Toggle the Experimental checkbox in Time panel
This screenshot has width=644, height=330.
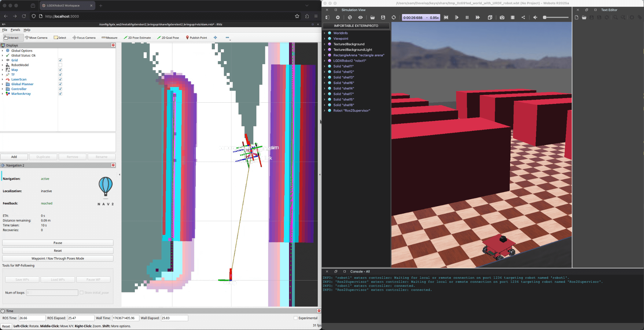pyautogui.click(x=296, y=318)
